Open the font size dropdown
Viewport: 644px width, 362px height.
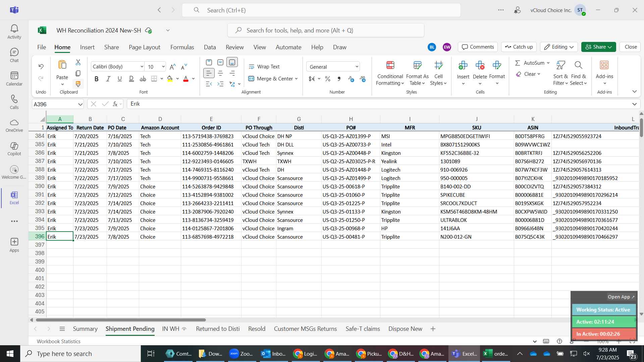pyautogui.click(x=163, y=67)
